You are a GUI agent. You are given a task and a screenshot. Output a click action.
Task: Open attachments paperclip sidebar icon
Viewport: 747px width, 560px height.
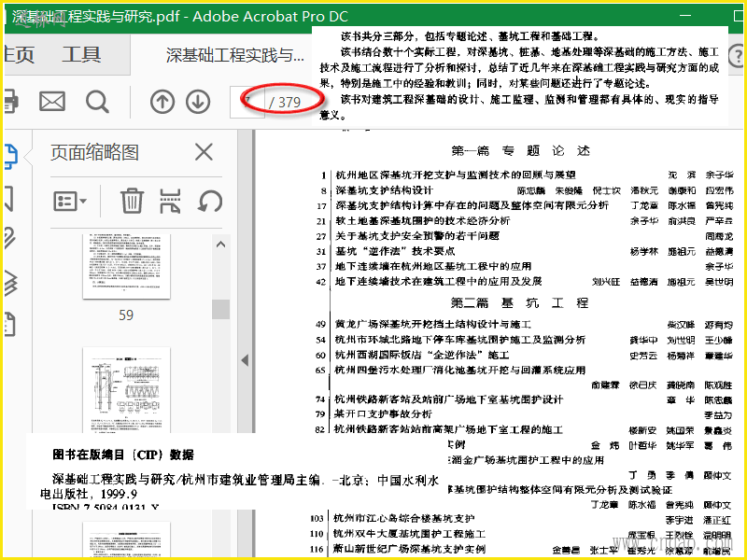pos(9,238)
